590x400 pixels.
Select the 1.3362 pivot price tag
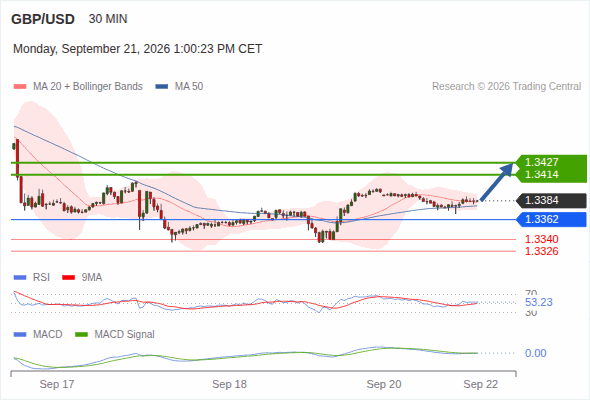(551, 219)
